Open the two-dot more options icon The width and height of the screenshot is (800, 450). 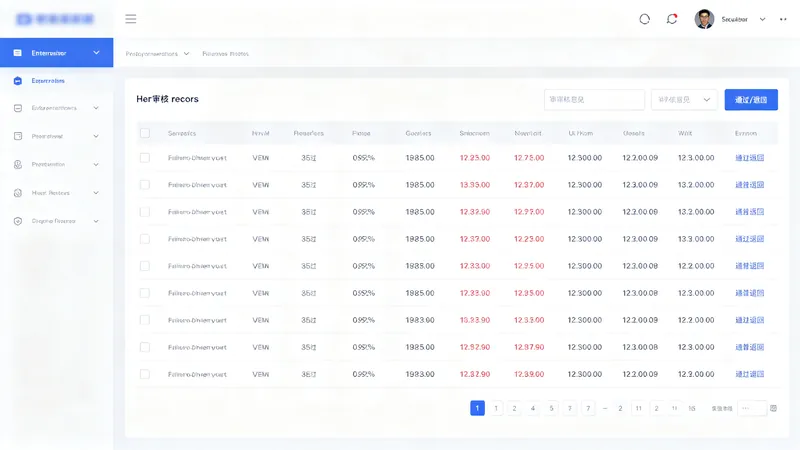pos(783,19)
